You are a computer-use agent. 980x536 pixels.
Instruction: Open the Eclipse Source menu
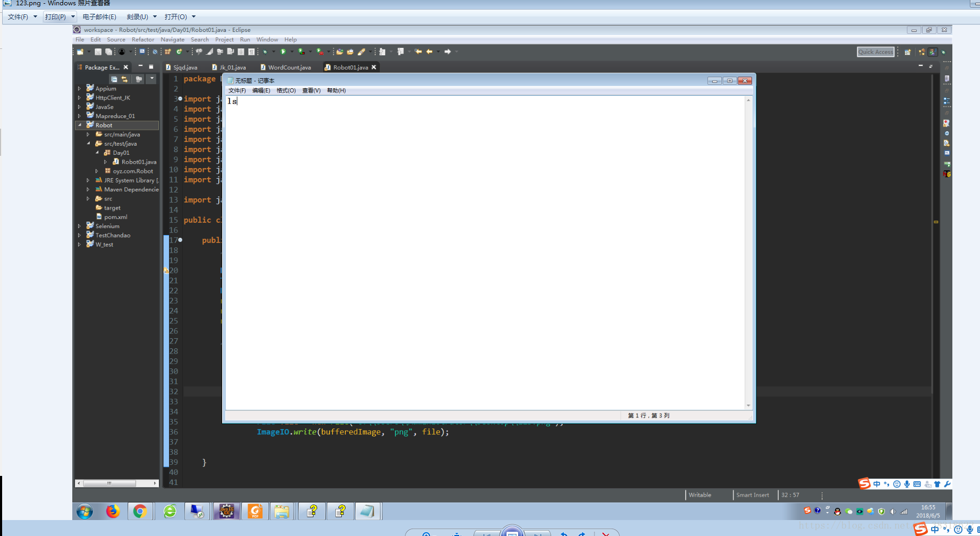(116, 39)
